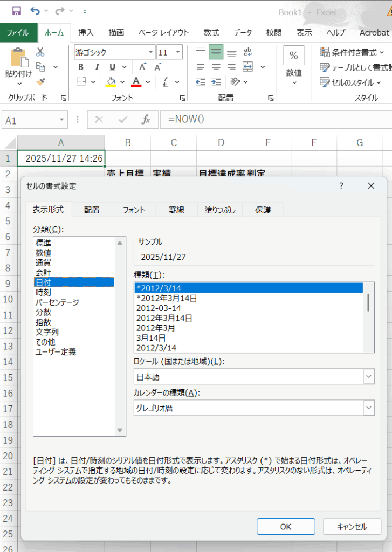Click the キャンセル button
392x552 pixels.
point(352,527)
